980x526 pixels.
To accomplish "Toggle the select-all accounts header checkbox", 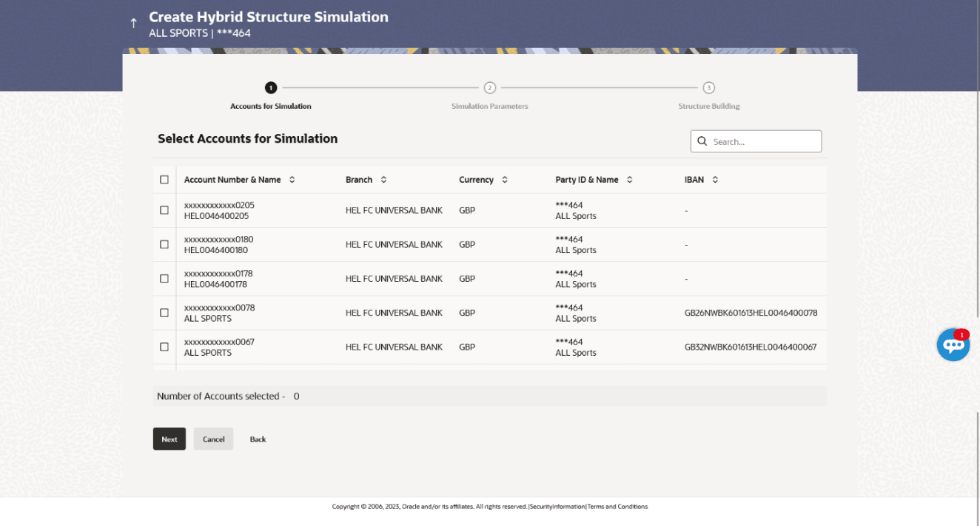I will pos(164,180).
